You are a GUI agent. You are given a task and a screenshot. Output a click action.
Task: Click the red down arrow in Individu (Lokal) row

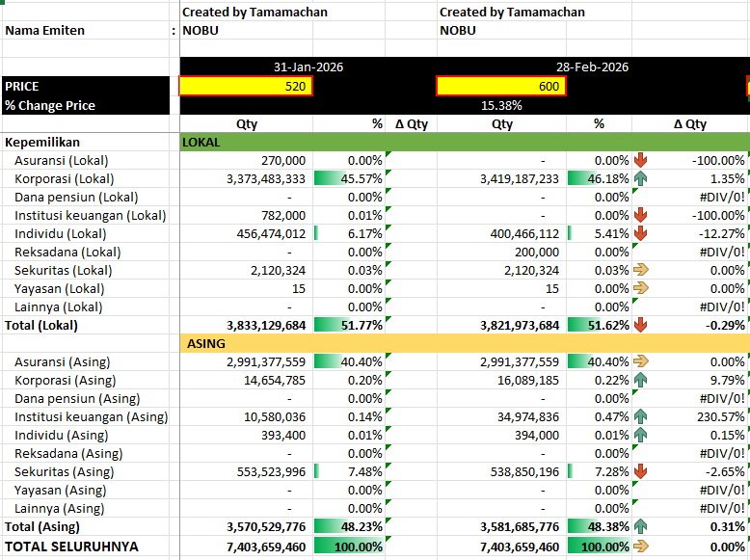(641, 233)
